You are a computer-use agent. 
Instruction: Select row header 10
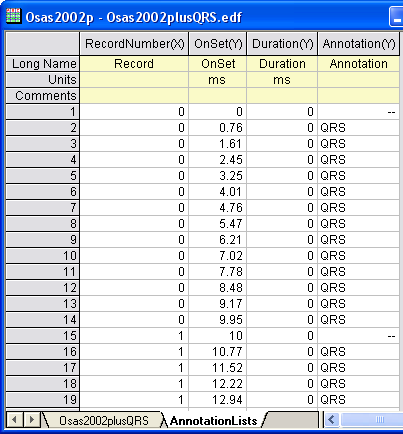(x=43, y=256)
